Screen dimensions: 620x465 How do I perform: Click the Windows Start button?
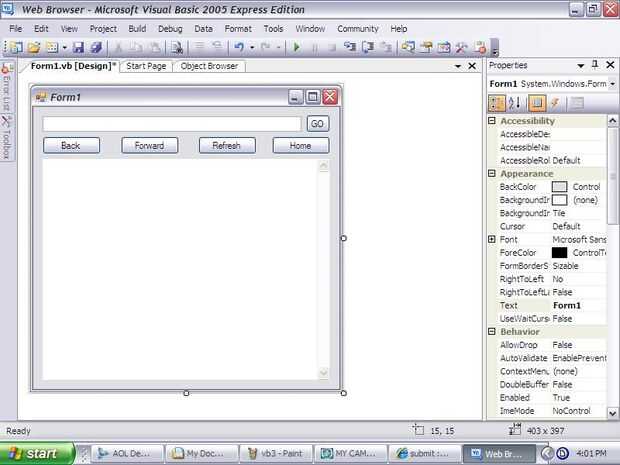pos(37,453)
